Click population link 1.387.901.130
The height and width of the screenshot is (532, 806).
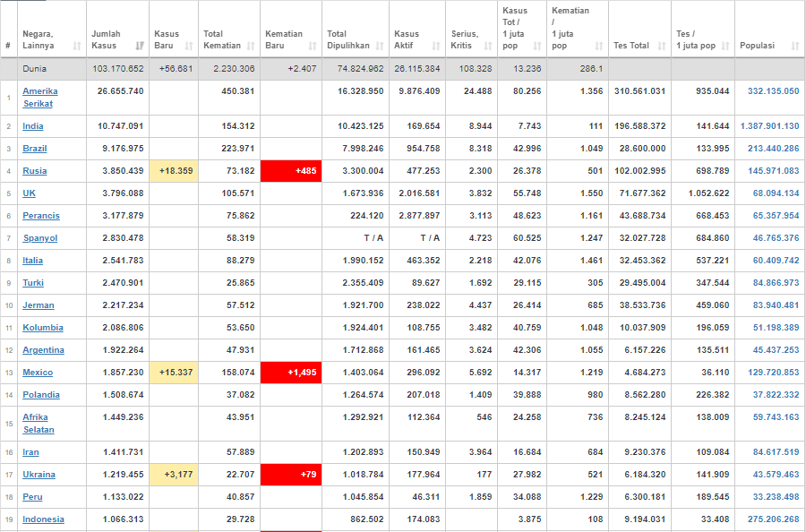click(x=769, y=126)
